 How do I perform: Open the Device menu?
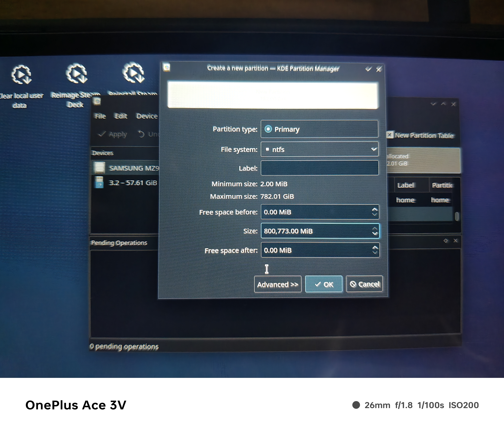point(147,116)
